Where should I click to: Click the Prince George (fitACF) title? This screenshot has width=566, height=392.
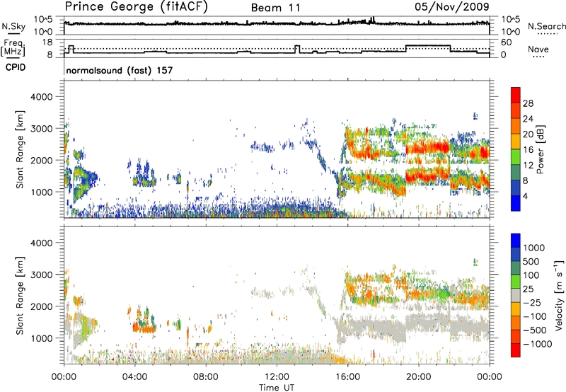[137, 7]
